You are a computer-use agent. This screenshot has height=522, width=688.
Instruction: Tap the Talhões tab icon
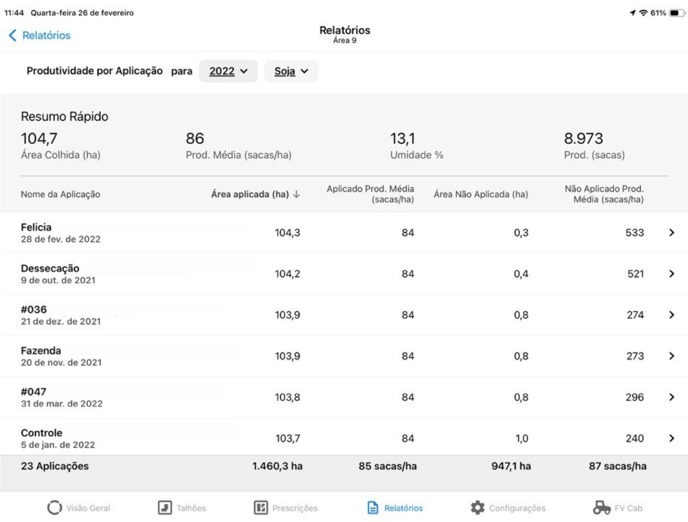[165, 508]
